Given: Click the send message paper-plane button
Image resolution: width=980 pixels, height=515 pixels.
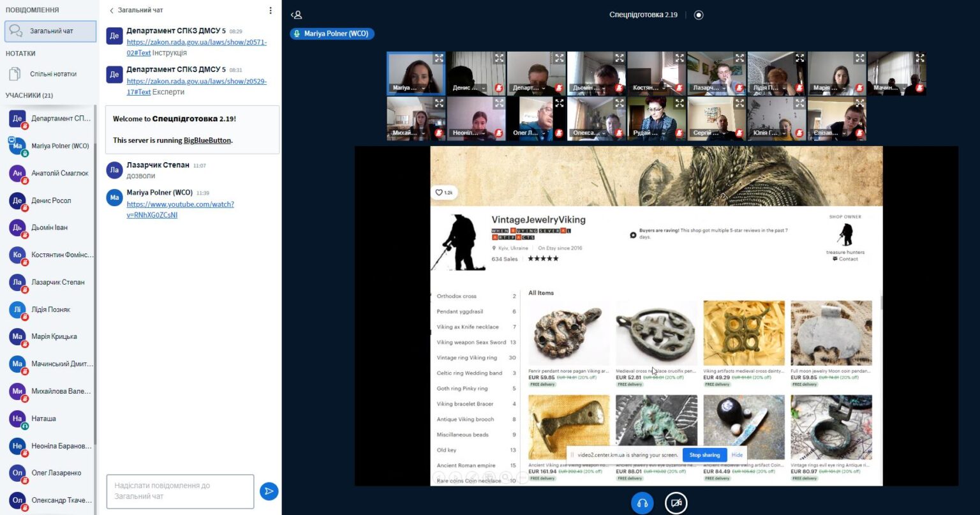Looking at the screenshot, I should point(269,491).
